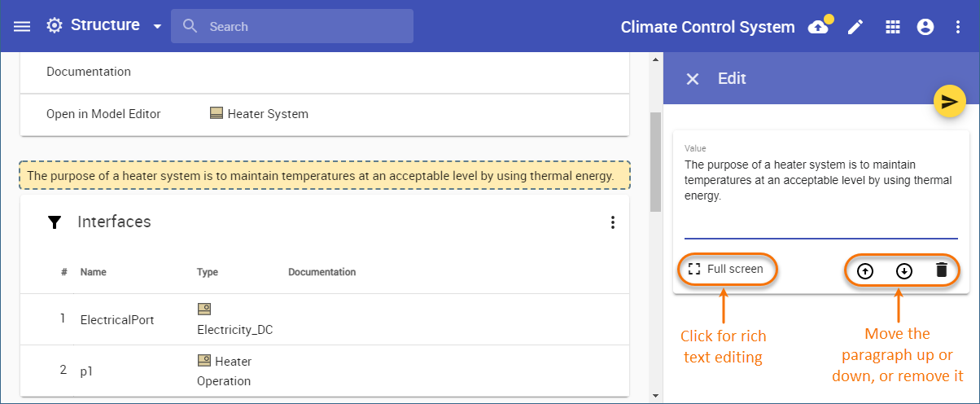This screenshot has height=404, width=980.
Task: Open the Interfaces table options menu
Action: click(x=613, y=222)
